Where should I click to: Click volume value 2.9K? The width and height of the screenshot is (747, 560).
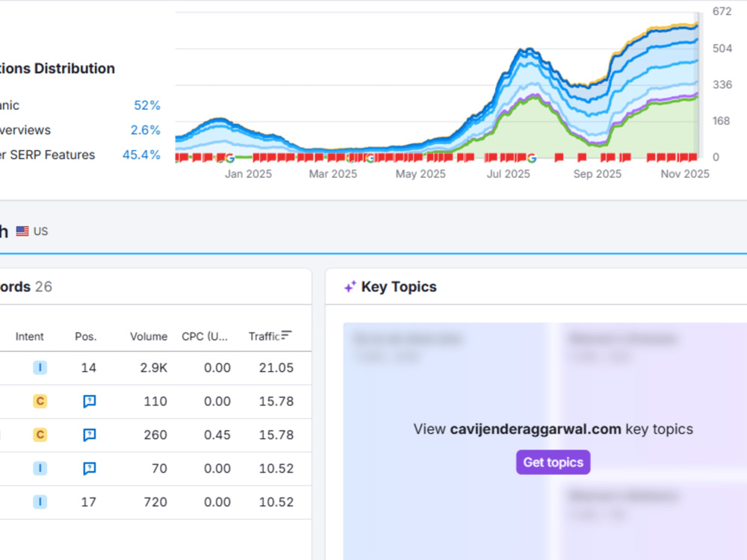click(x=153, y=367)
